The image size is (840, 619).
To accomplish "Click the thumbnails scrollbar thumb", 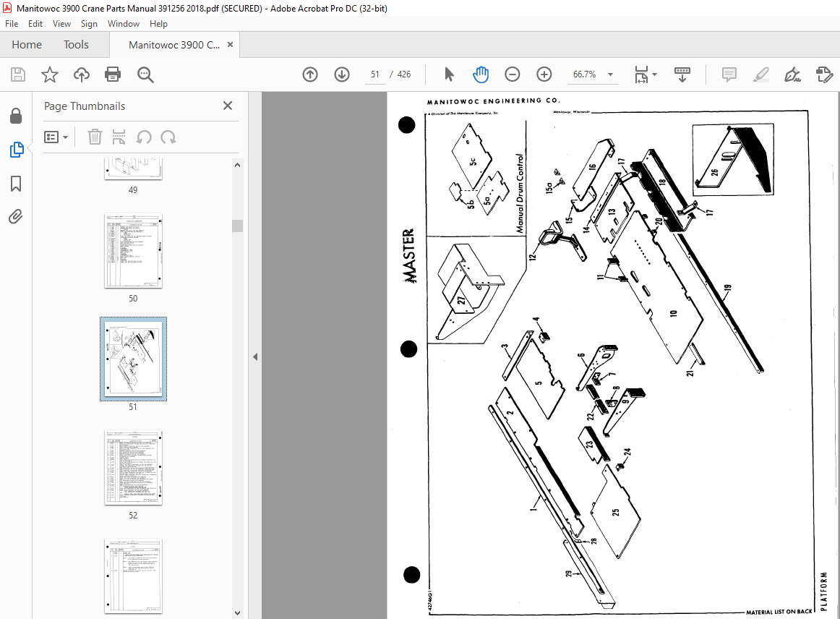I will click(237, 226).
